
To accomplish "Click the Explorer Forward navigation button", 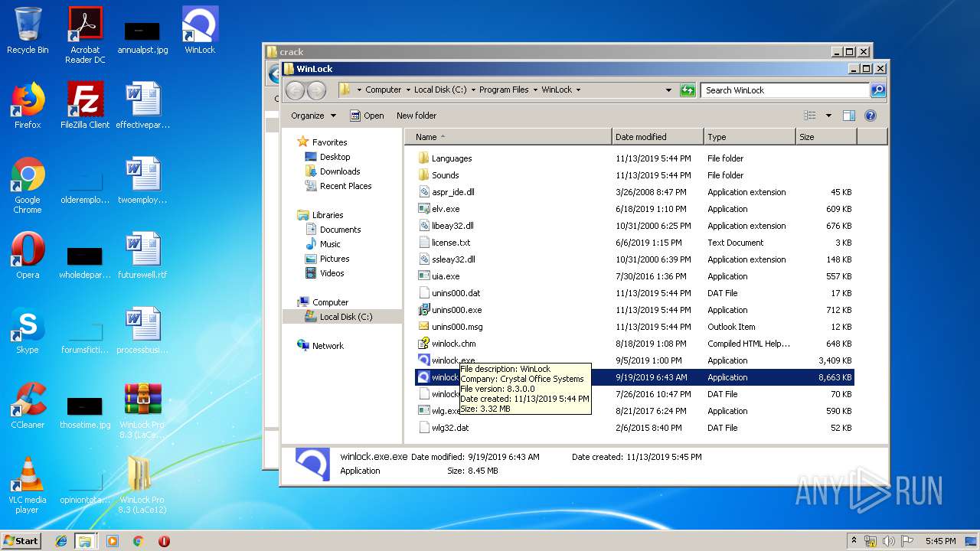I will coord(316,90).
